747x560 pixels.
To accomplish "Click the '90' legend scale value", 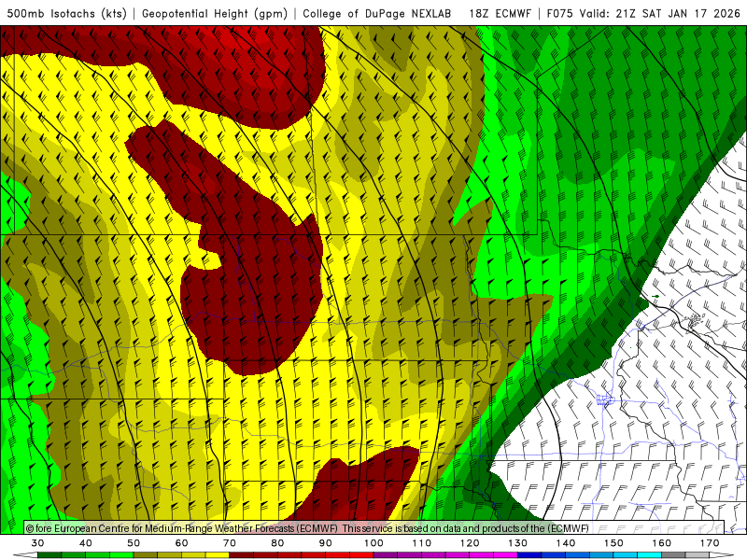I will 326,543.
